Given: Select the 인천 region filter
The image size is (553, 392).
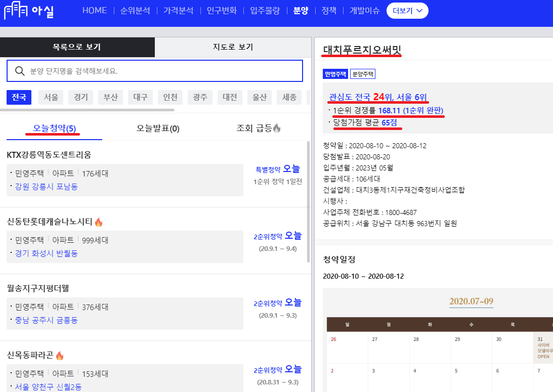Looking at the screenshot, I should 171,97.
